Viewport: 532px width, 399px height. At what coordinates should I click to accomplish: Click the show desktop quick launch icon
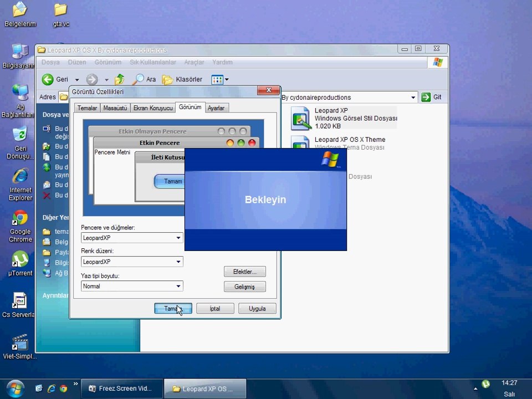39,388
